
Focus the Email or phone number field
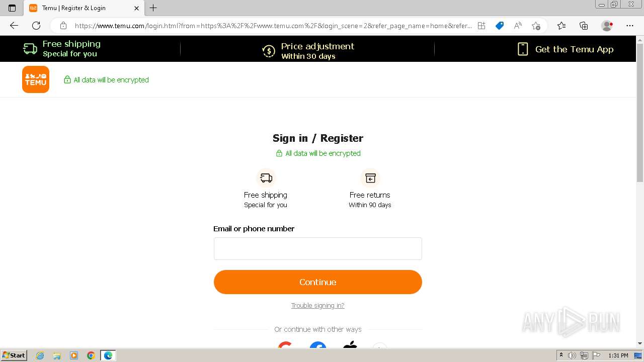[x=317, y=248]
